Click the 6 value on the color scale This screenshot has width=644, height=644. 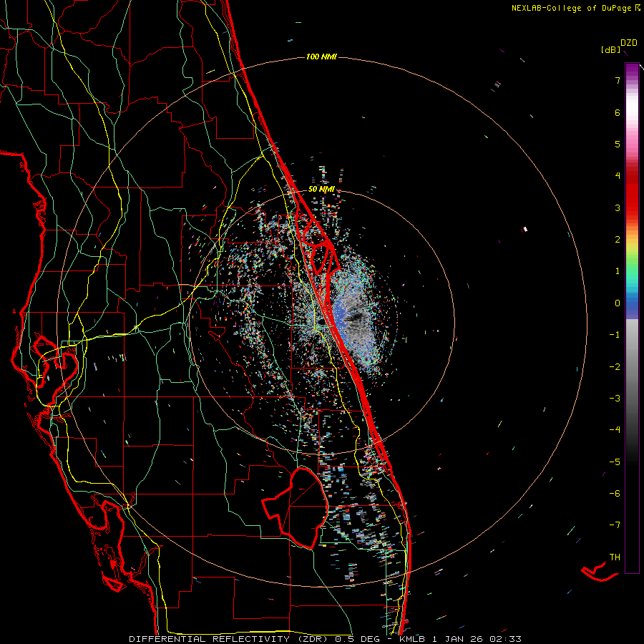(618, 112)
